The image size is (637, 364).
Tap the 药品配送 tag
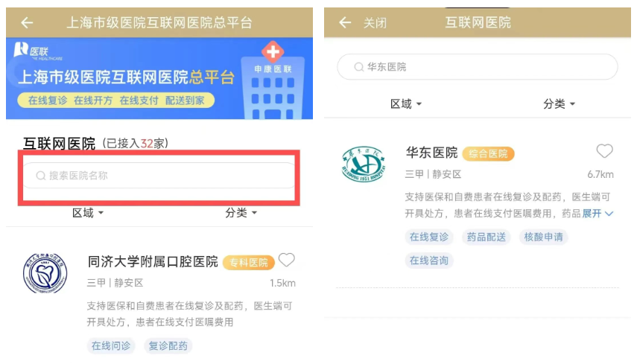486,237
